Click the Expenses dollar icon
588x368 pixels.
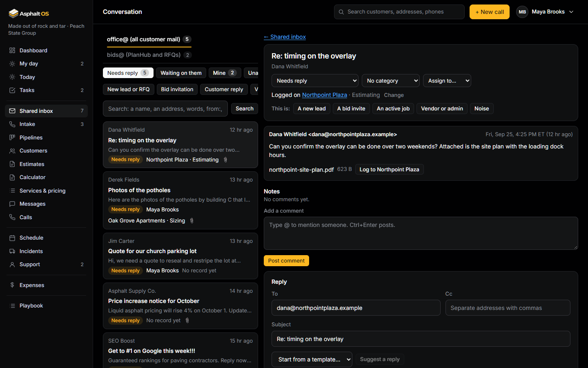[x=12, y=285]
